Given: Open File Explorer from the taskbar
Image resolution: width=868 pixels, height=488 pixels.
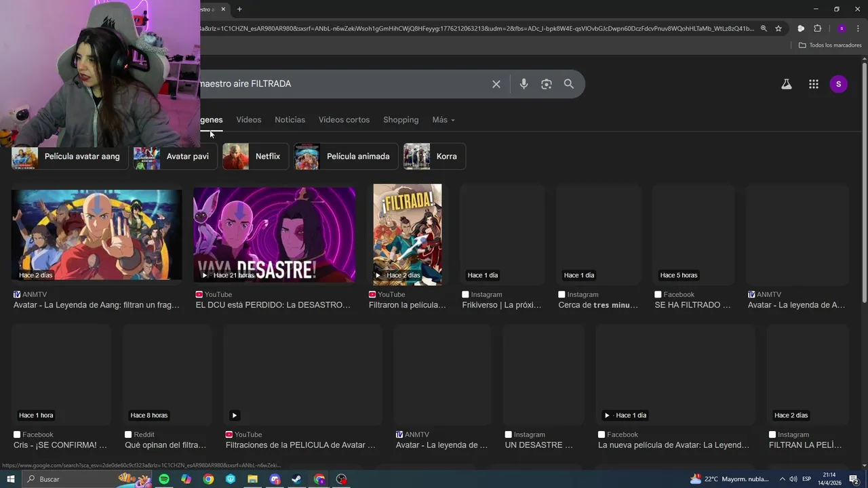Looking at the screenshot, I should click(253, 479).
